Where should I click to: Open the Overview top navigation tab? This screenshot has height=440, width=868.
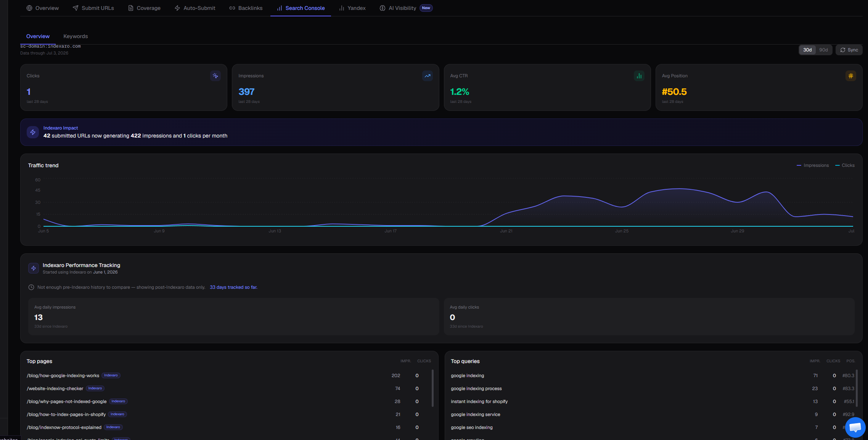(x=42, y=8)
